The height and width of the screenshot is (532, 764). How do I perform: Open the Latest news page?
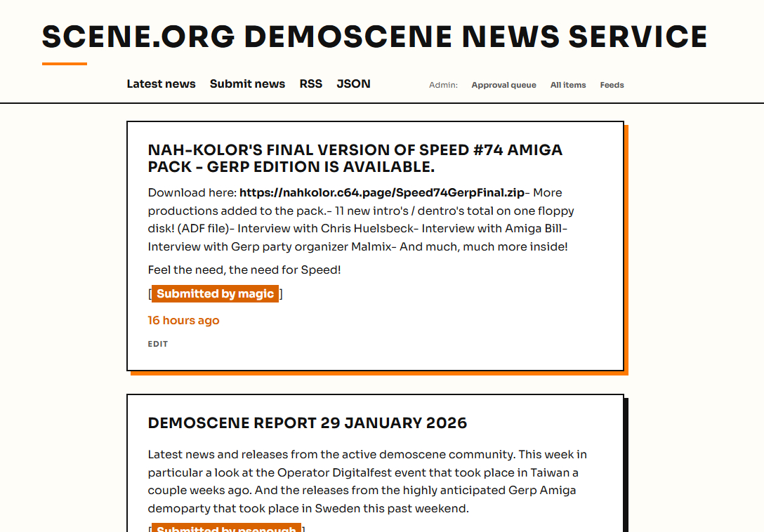tap(161, 84)
